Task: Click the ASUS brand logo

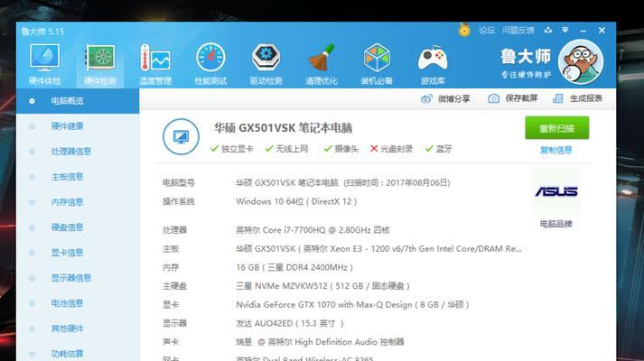Action: (x=556, y=191)
